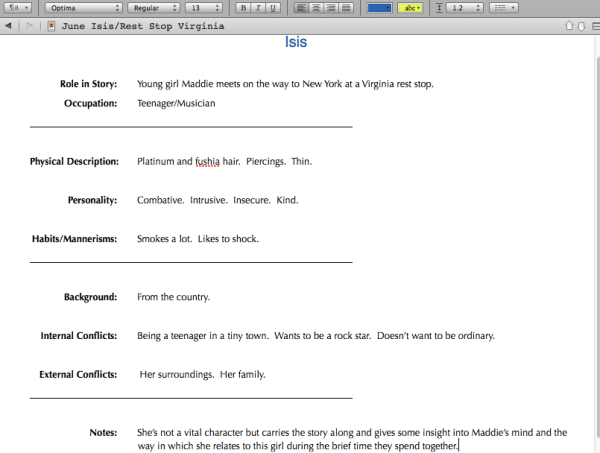Click the June Isis/Rest Stop Virginia title
600x453 pixels.
pos(143,26)
